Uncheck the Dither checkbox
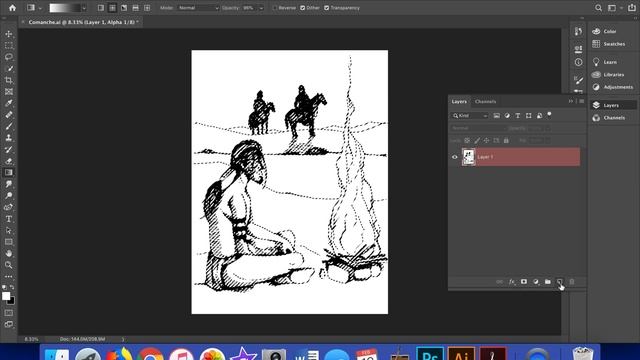Viewport: 640px width, 360px height. [x=302, y=8]
